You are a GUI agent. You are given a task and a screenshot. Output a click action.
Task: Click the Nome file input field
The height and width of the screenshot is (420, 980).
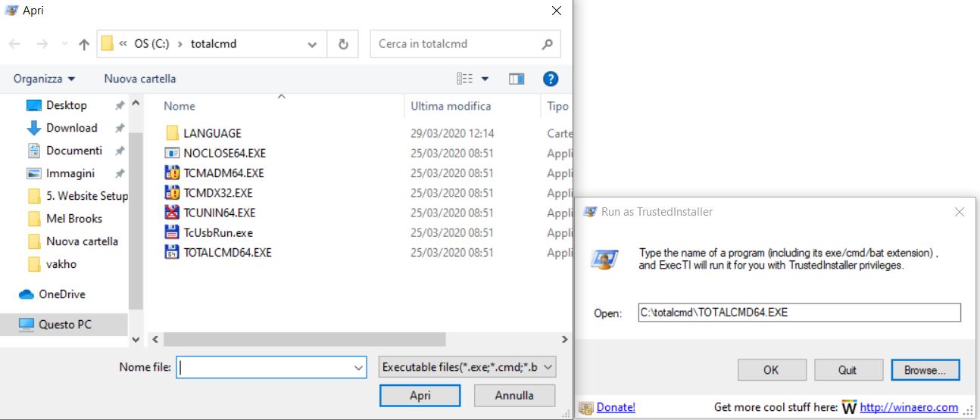click(264, 368)
